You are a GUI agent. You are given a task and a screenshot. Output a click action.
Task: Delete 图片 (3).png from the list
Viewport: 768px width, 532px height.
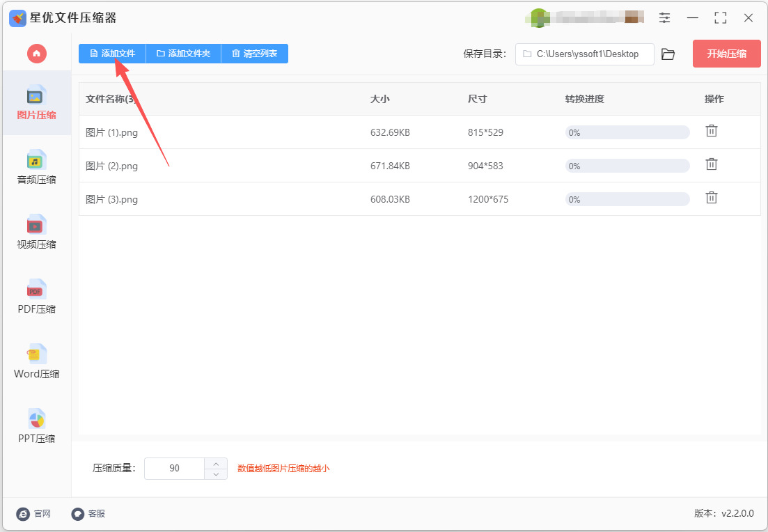point(711,198)
